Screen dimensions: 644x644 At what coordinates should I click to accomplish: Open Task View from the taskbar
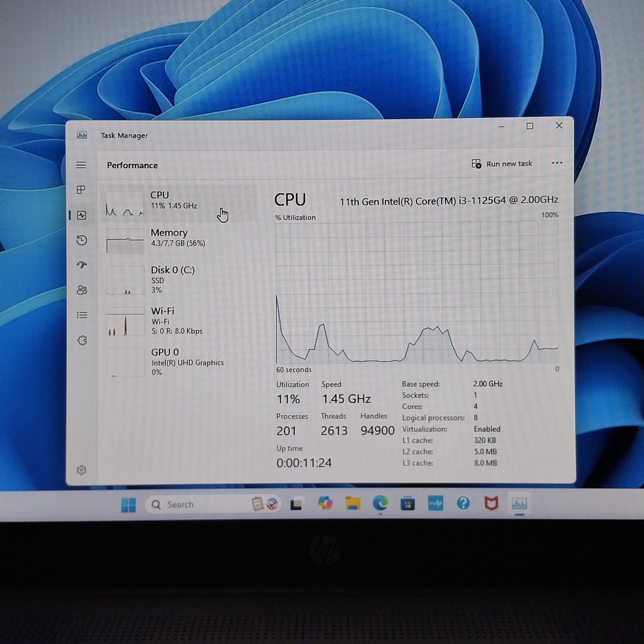296,505
